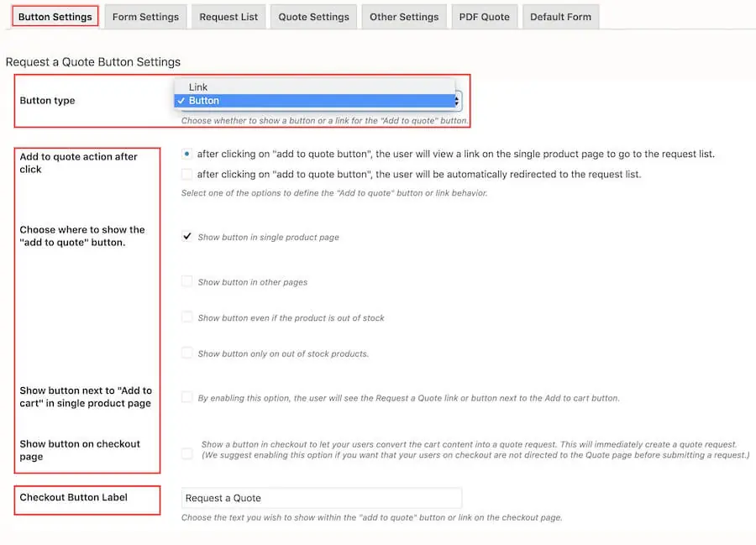Screen dimensions: 756x545
Task: Switch to the PDF Quote tab
Action: 484,17
